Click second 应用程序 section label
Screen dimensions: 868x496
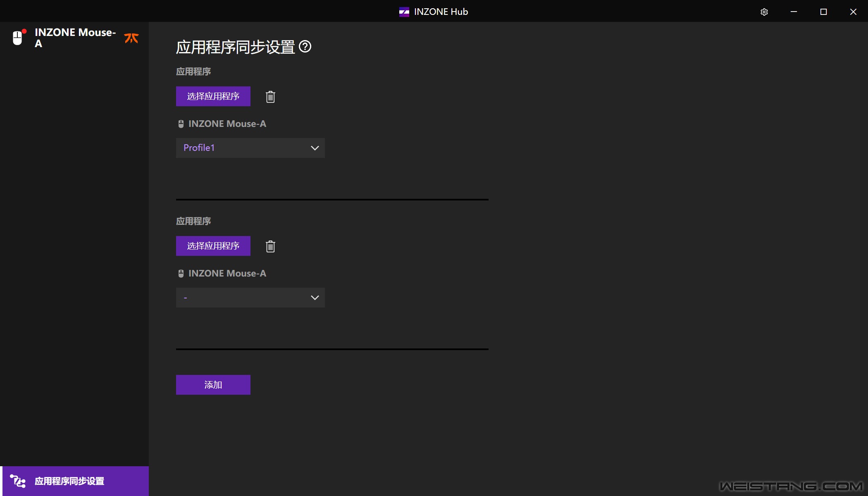coord(193,221)
